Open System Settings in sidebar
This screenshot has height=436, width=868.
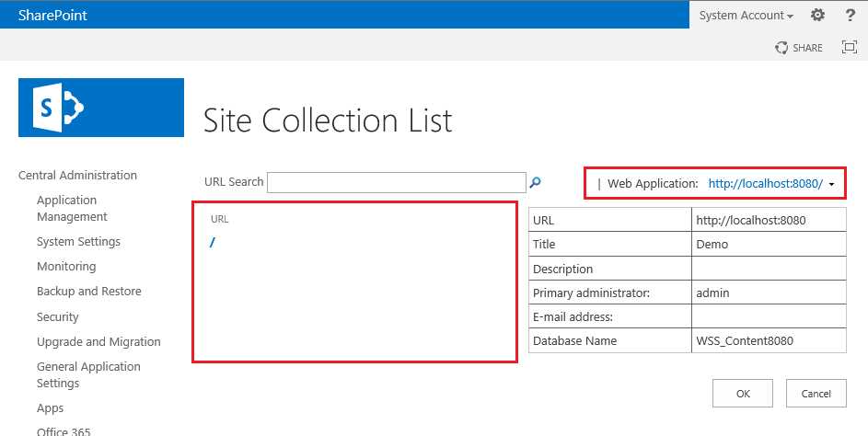pyautogui.click(x=78, y=242)
